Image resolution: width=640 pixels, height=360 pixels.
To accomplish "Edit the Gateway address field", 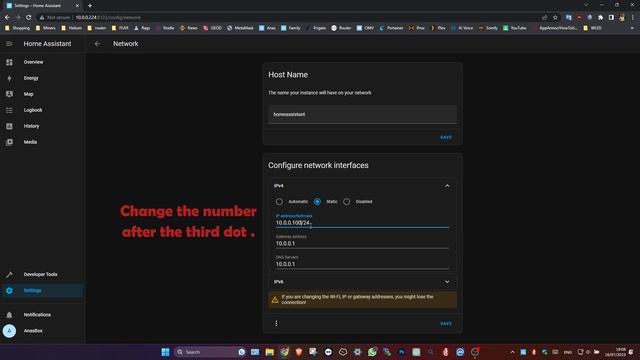I will tap(362, 241).
